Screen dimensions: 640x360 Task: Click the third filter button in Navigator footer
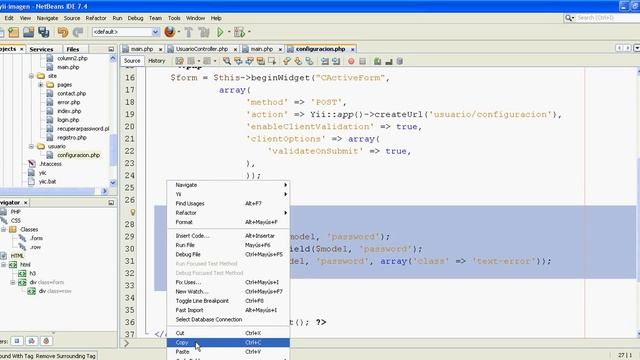[46, 341]
